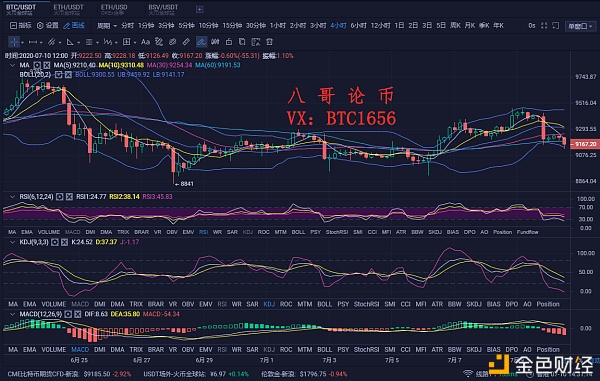Open the fullscreen expand icon
The image size is (600, 381).
(x=544, y=26)
